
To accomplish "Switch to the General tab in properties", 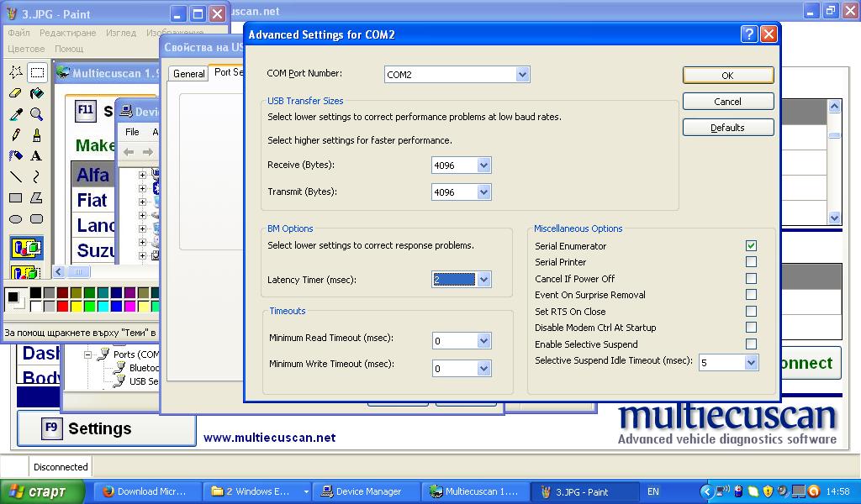I will click(189, 73).
